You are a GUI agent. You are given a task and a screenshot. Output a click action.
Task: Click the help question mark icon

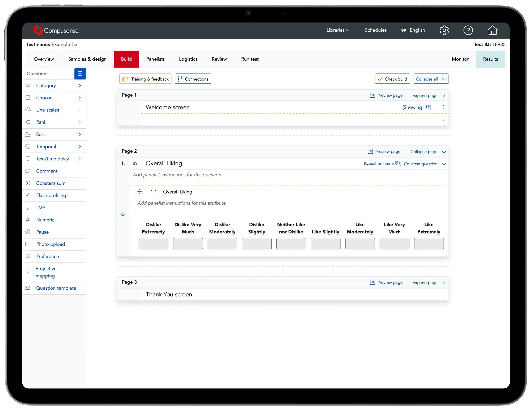pyautogui.click(x=468, y=30)
